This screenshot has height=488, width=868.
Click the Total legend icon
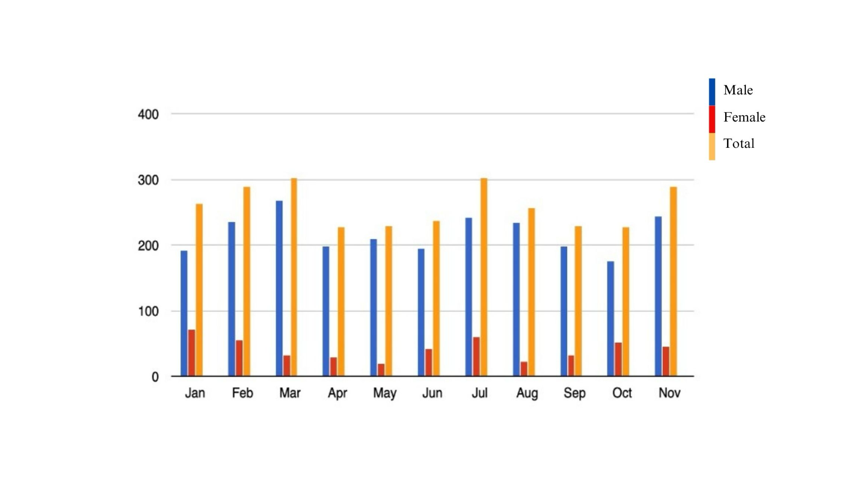click(x=712, y=143)
